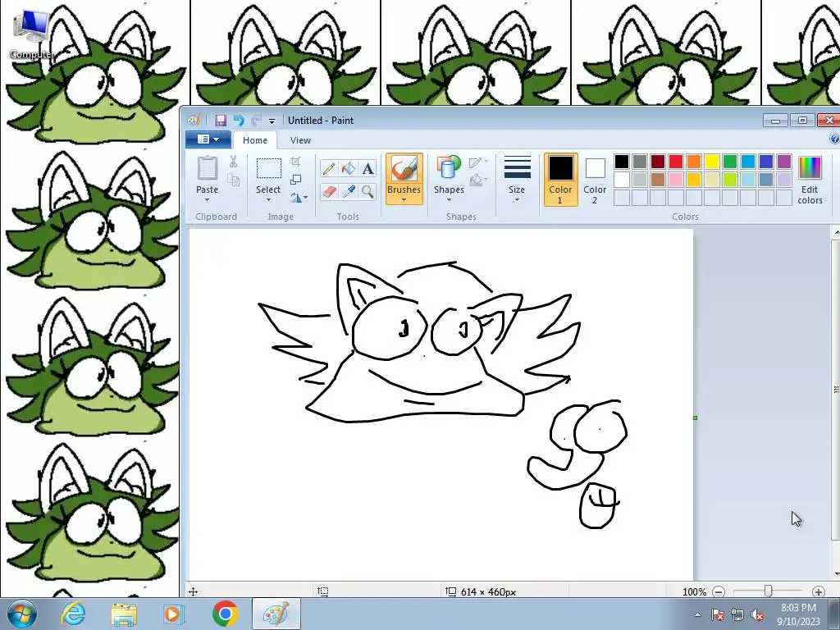This screenshot has width=840, height=630.
Task: Expand the Paste dropdown arrow
Action: (x=207, y=200)
